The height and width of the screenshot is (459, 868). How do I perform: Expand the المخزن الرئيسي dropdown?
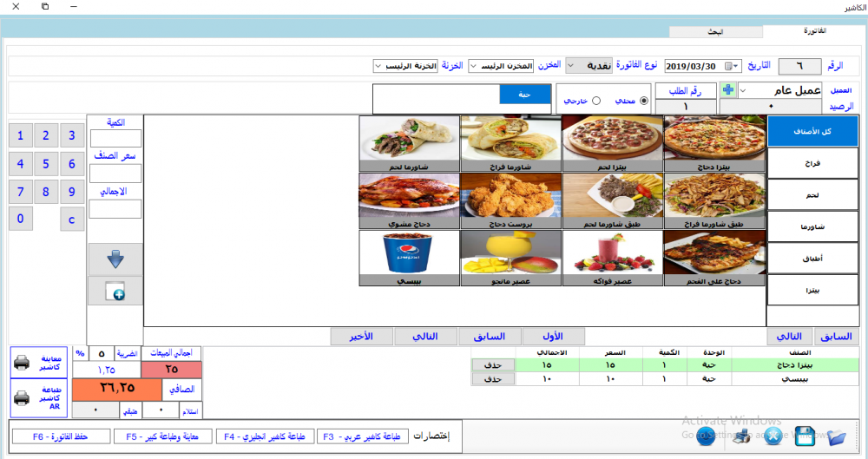click(501, 66)
